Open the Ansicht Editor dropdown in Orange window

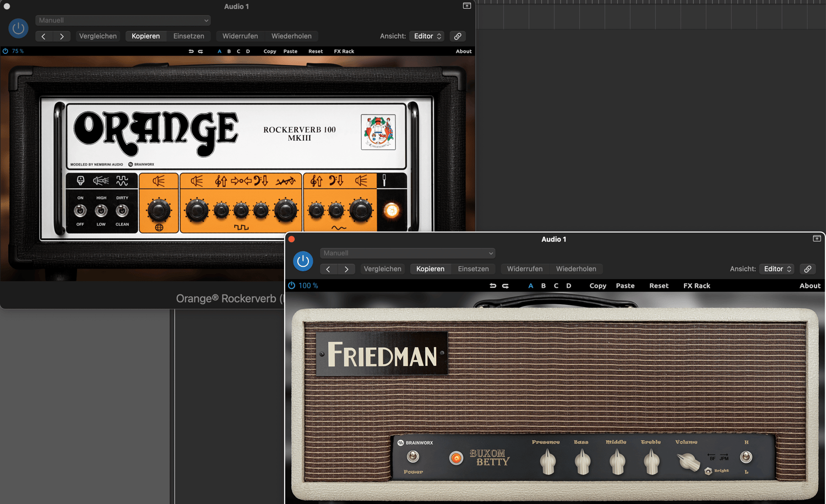click(427, 36)
